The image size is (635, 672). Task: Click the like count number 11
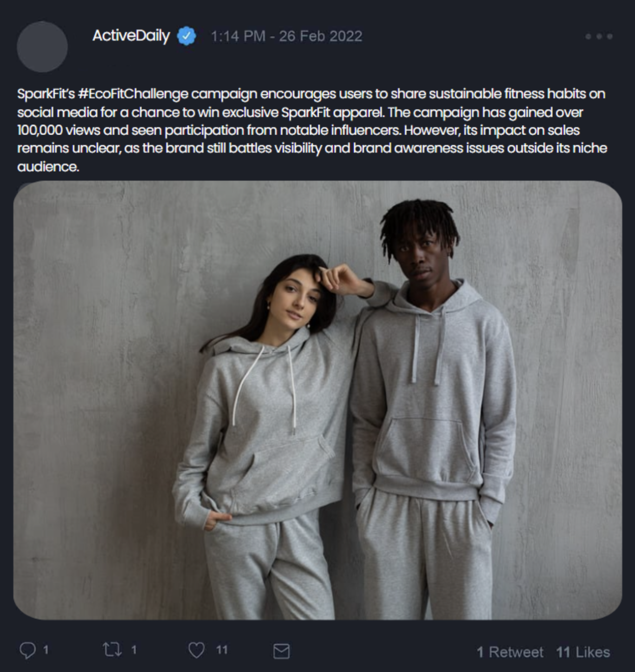click(222, 650)
